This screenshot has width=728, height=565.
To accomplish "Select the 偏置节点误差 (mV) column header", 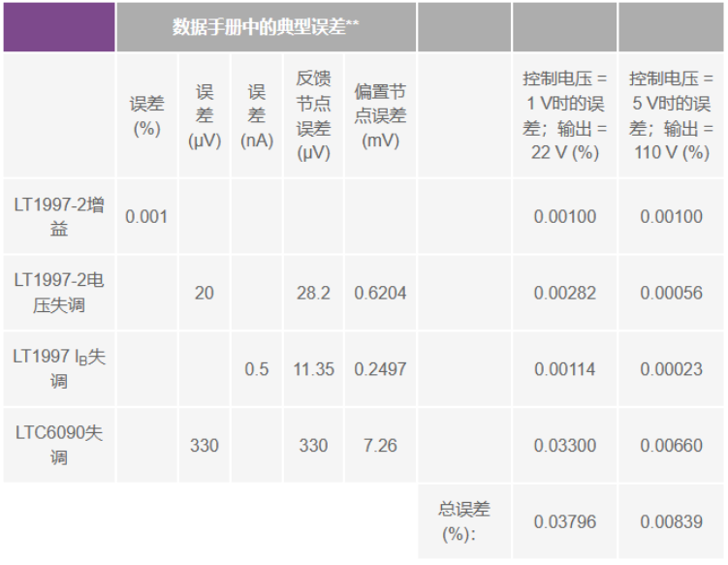I will tap(380, 115).
